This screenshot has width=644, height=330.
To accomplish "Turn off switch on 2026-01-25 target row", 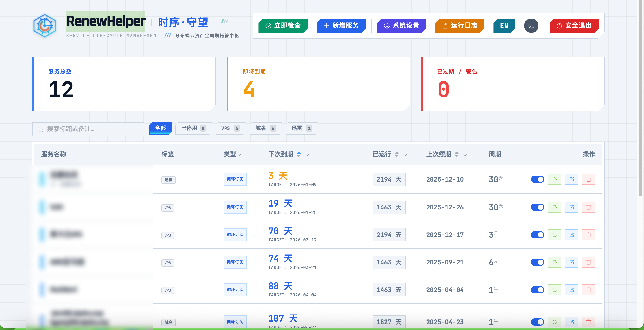I will [537, 207].
